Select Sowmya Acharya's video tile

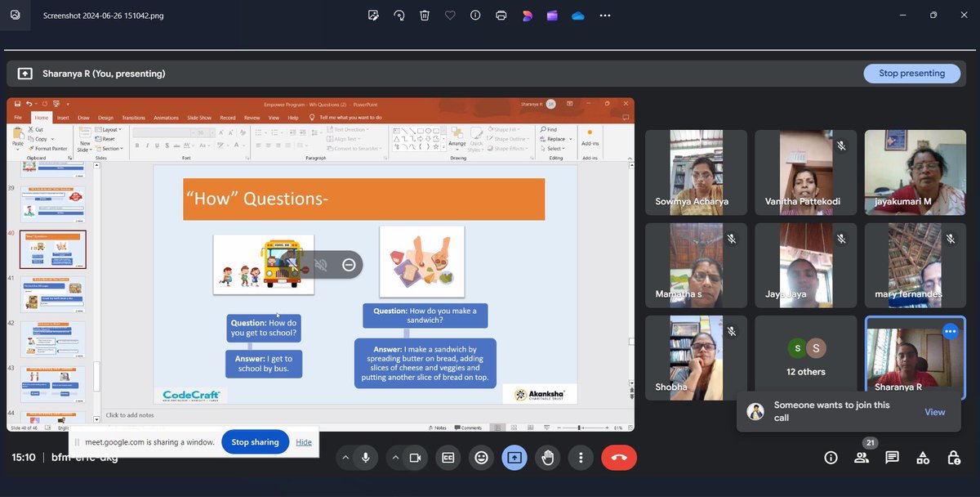pos(696,172)
